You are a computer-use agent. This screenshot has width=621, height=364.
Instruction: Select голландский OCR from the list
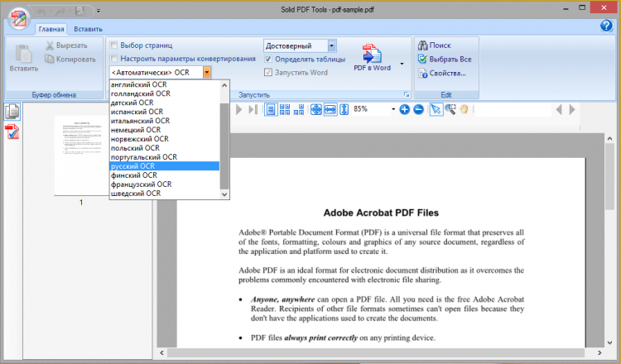[x=165, y=93]
